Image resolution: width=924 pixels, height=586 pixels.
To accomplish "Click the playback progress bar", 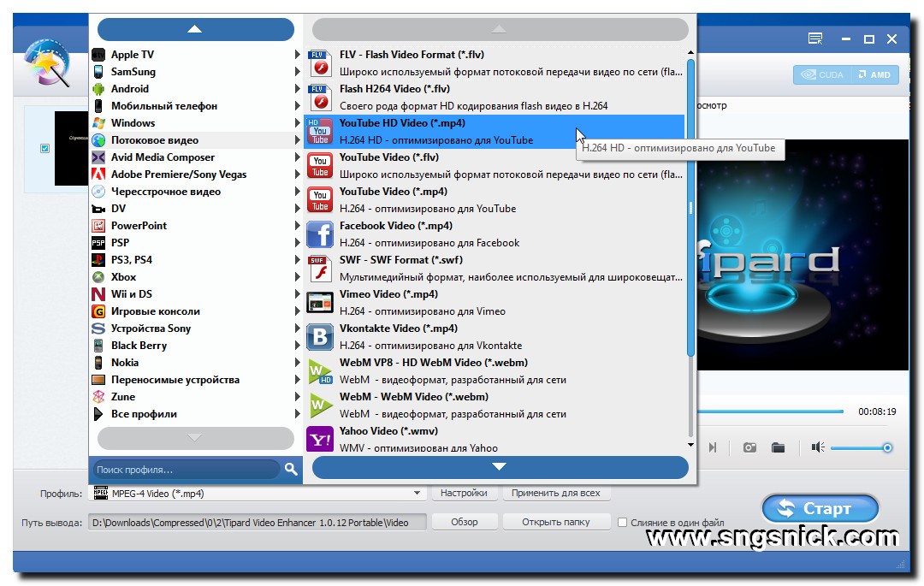I will coord(771,411).
